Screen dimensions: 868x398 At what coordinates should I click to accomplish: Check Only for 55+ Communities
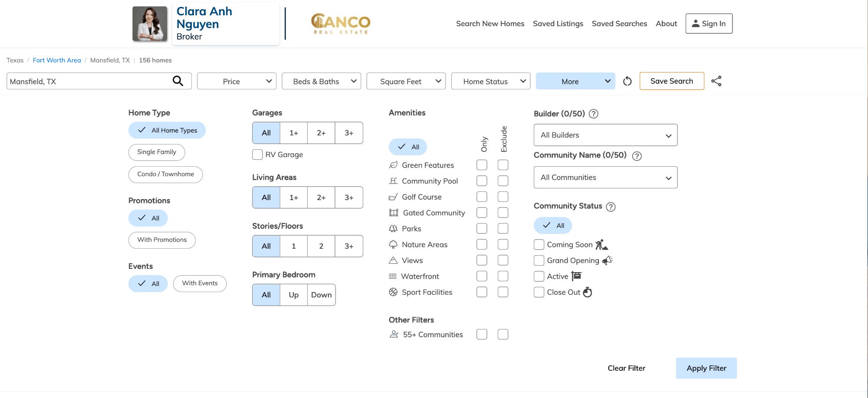[x=482, y=334]
